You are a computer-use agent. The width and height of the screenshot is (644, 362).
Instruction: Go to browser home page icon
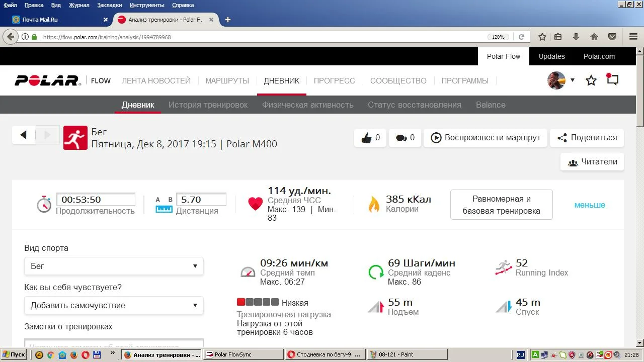click(594, 37)
